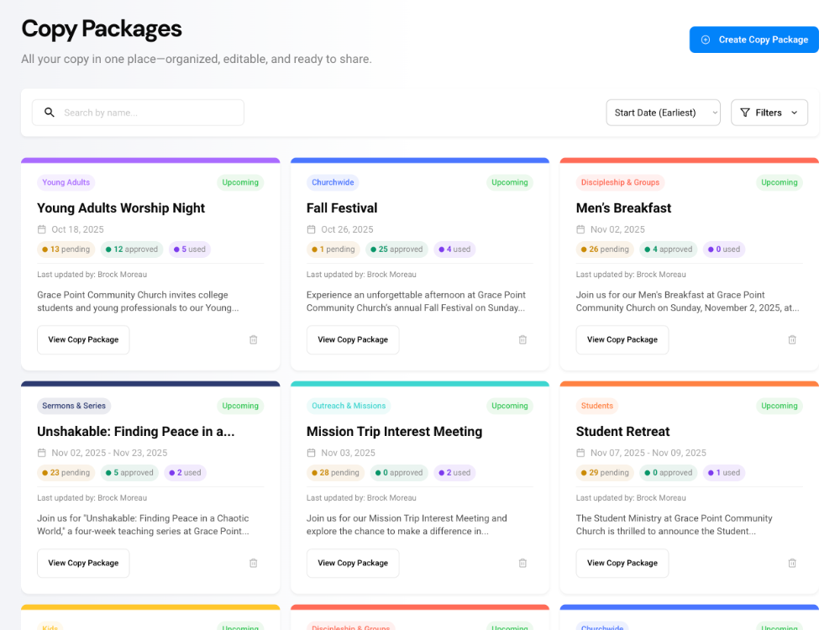
Task: Click the Student Retreat card title
Action: tap(622, 431)
